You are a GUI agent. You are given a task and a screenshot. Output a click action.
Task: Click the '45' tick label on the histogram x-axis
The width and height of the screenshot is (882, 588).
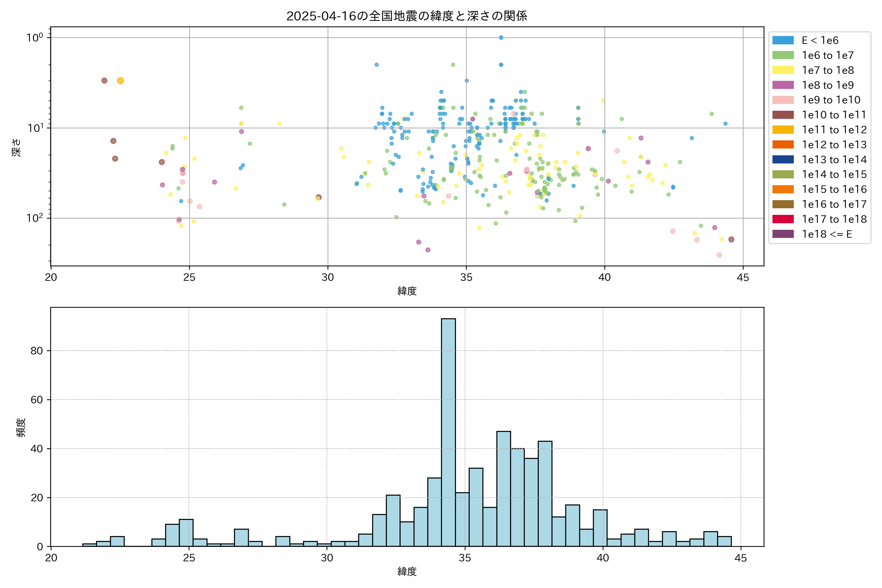741,558
